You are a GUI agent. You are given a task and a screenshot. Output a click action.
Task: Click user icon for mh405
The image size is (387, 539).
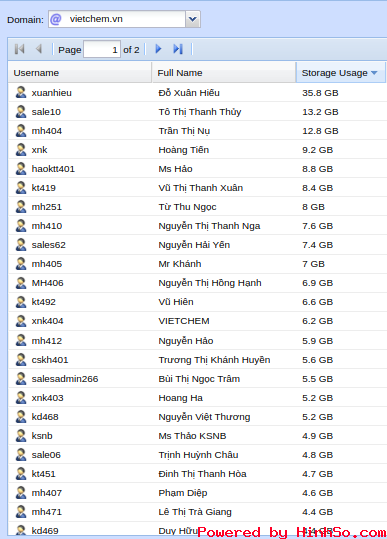[x=21, y=263]
